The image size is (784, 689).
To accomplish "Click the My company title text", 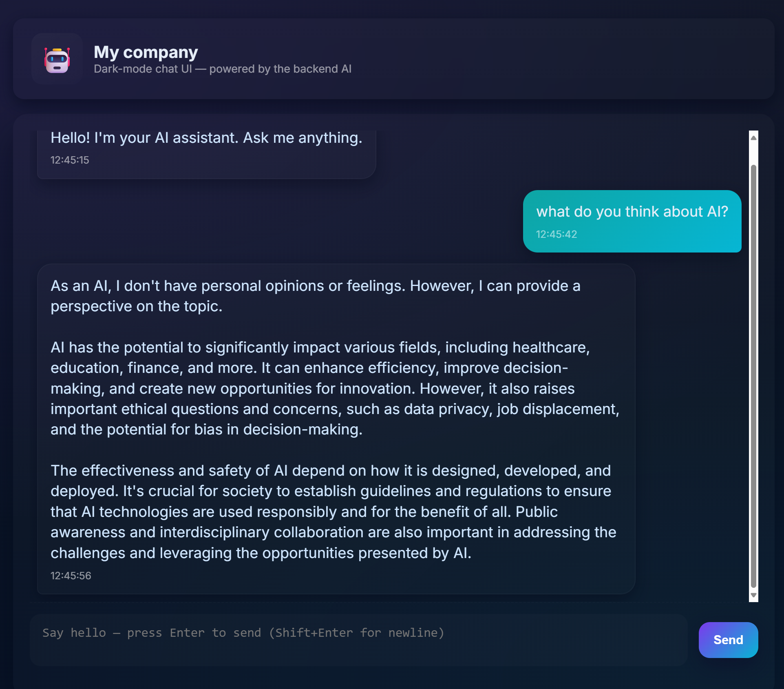I will click(146, 51).
